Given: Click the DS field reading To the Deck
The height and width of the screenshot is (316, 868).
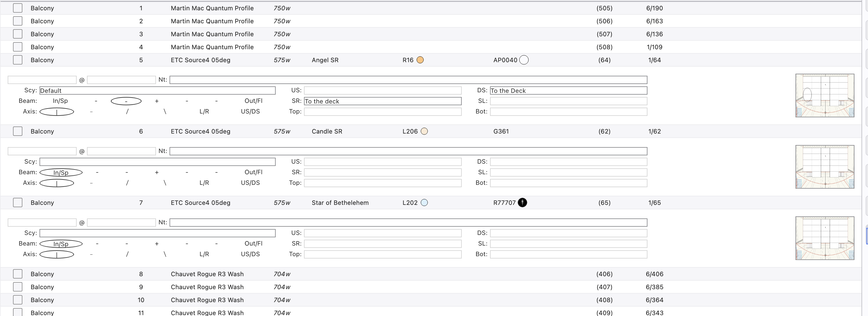Looking at the screenshot, I should [568, 90].
